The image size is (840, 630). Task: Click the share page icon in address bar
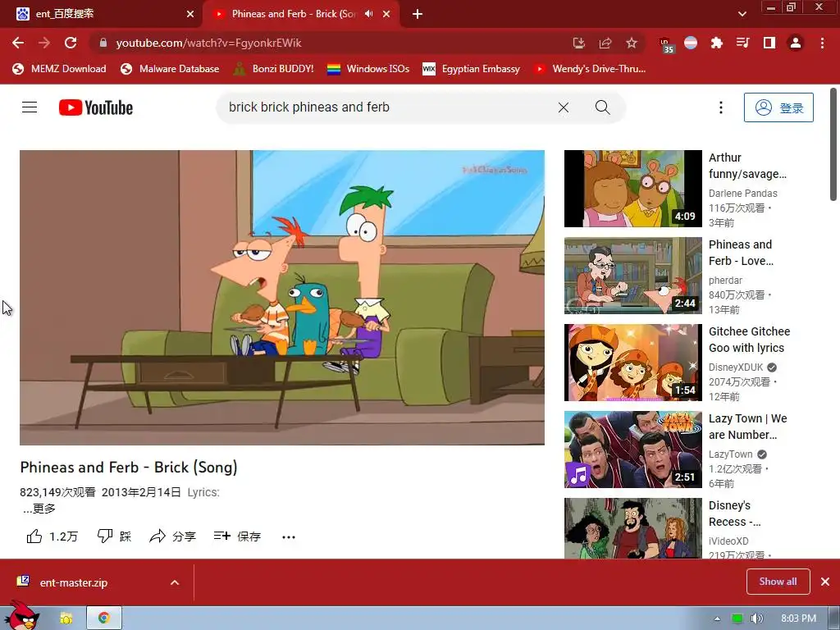point(605,43)
